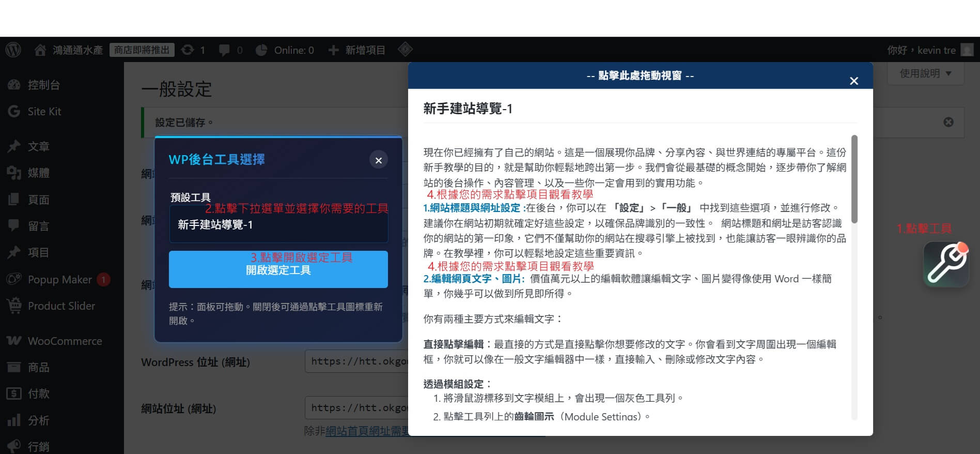Go to 控制台 in sidebar
The width and height of the screenshot is (980, 454).
pyautogui.click(x=44, y=85)
